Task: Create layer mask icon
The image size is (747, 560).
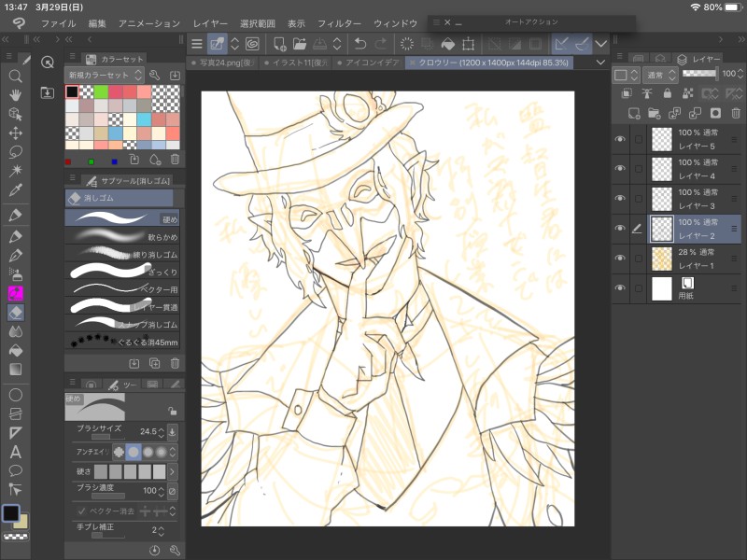Action: pos(715,113)
